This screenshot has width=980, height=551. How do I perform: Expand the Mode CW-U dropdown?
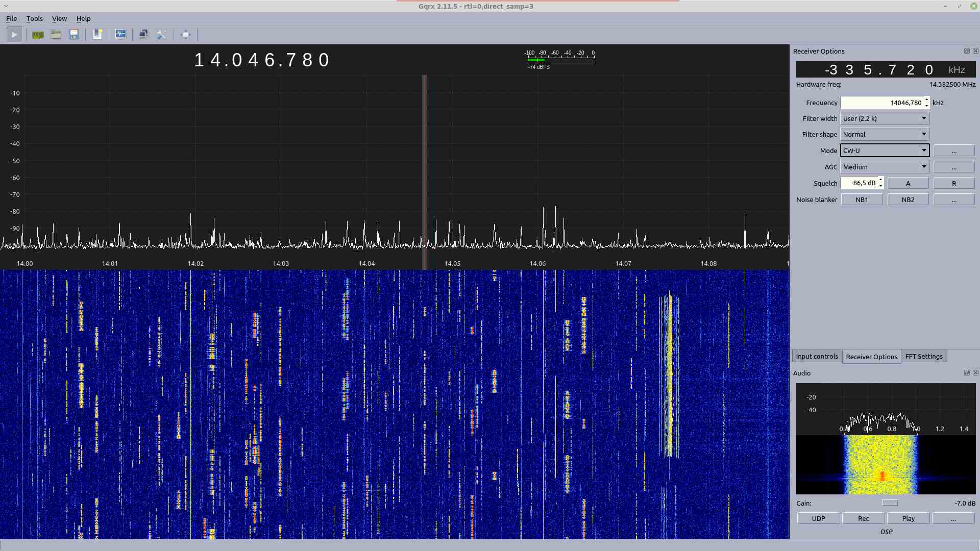(885, 151)
